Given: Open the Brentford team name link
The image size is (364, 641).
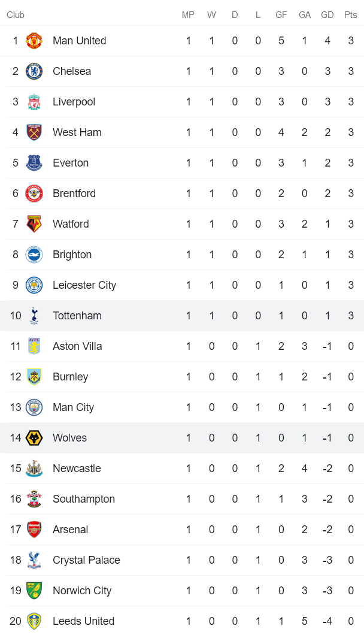Looking at the screenshot, I should 74,193.
